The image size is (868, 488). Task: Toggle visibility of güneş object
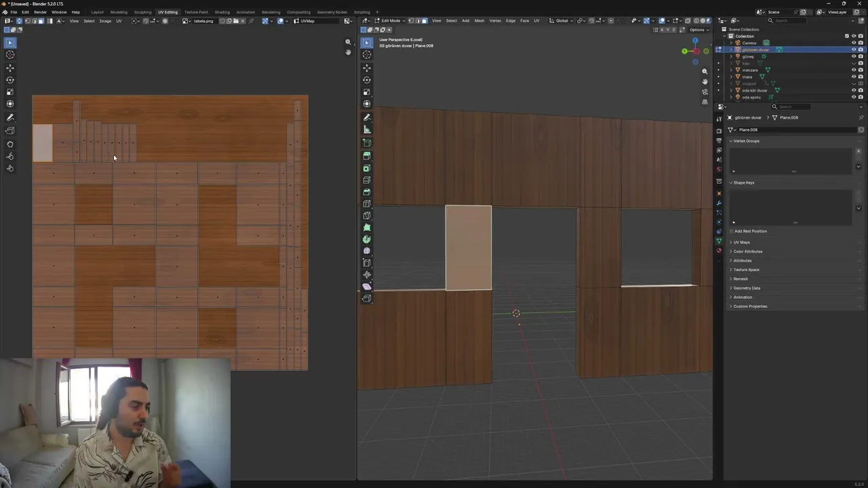(x=854, y=56)
